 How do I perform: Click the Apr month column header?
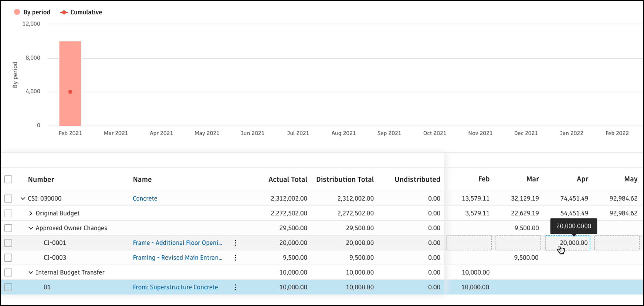click(x=582, y=179)
